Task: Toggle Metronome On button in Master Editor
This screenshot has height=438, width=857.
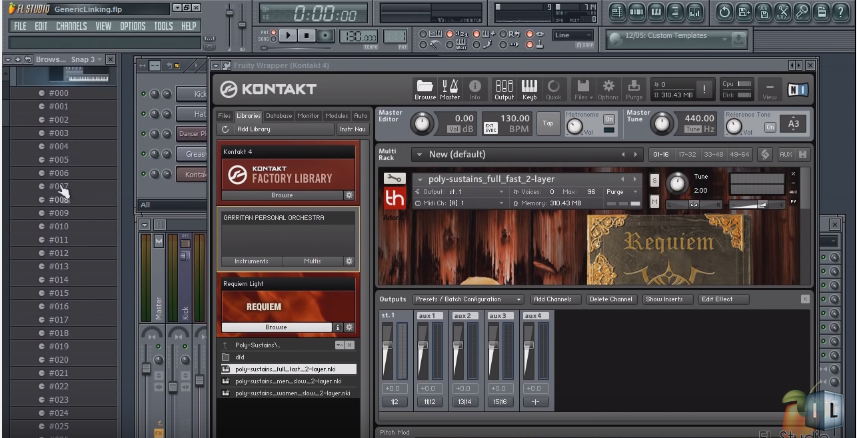Action: (608, 119)
